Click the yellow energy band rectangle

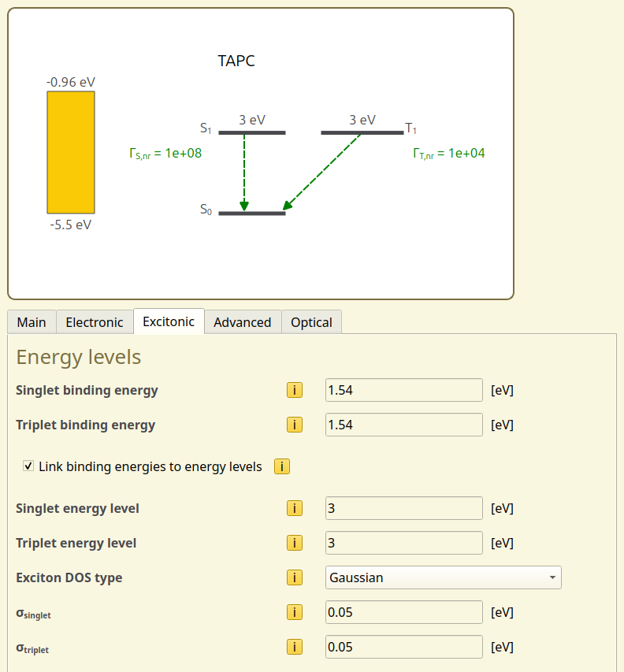pos(71,152)
